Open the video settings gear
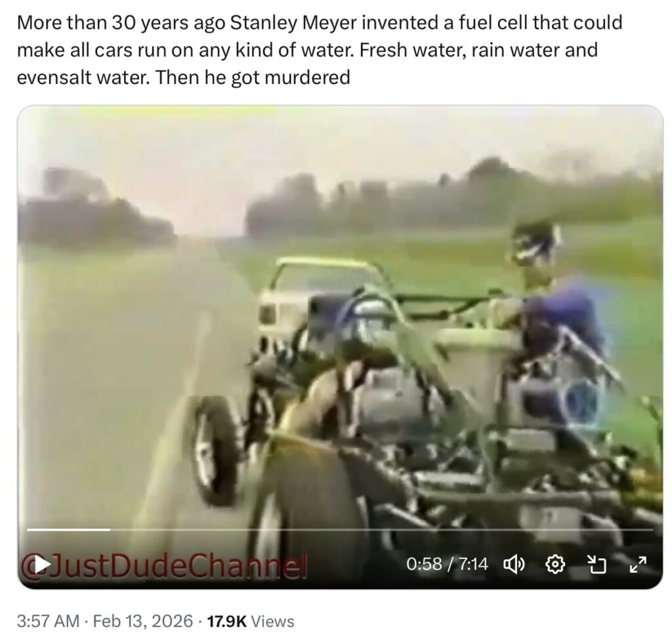 click(x=555, y=564)
